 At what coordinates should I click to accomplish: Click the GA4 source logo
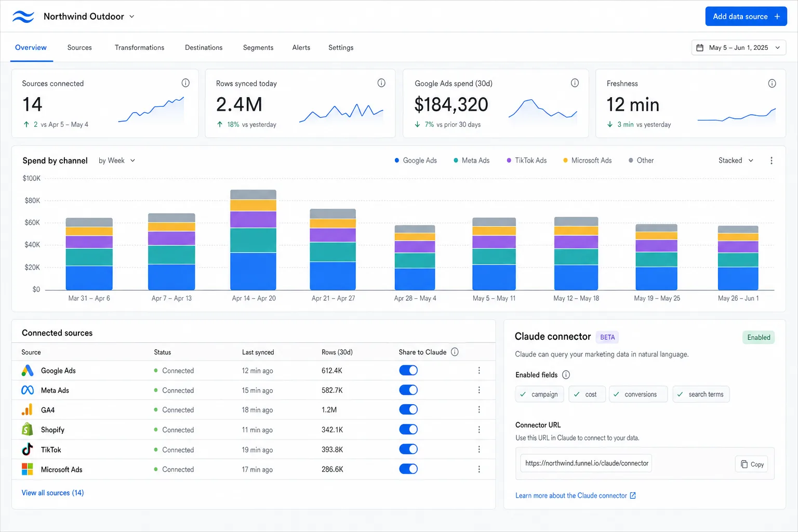[28, 410]
